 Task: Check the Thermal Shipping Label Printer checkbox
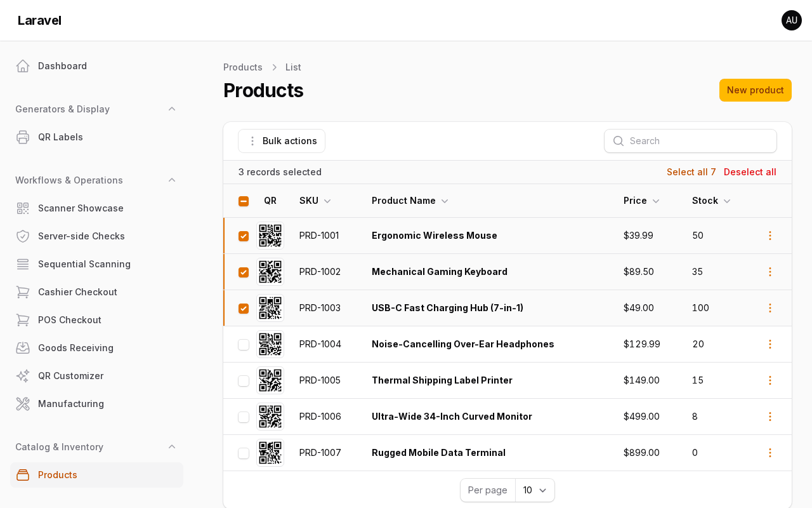[244, 381]
